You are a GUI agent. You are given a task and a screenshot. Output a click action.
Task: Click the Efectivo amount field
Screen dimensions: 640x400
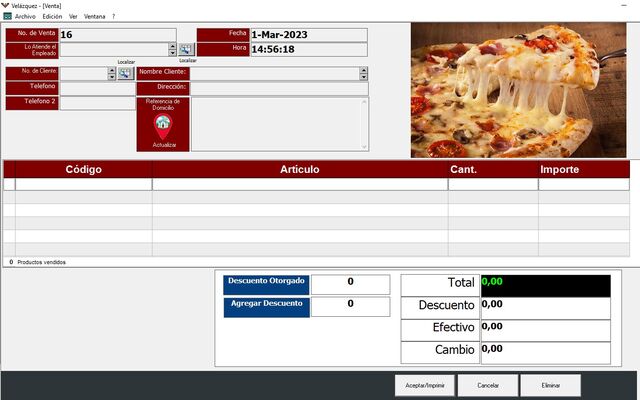coord(544,329)
